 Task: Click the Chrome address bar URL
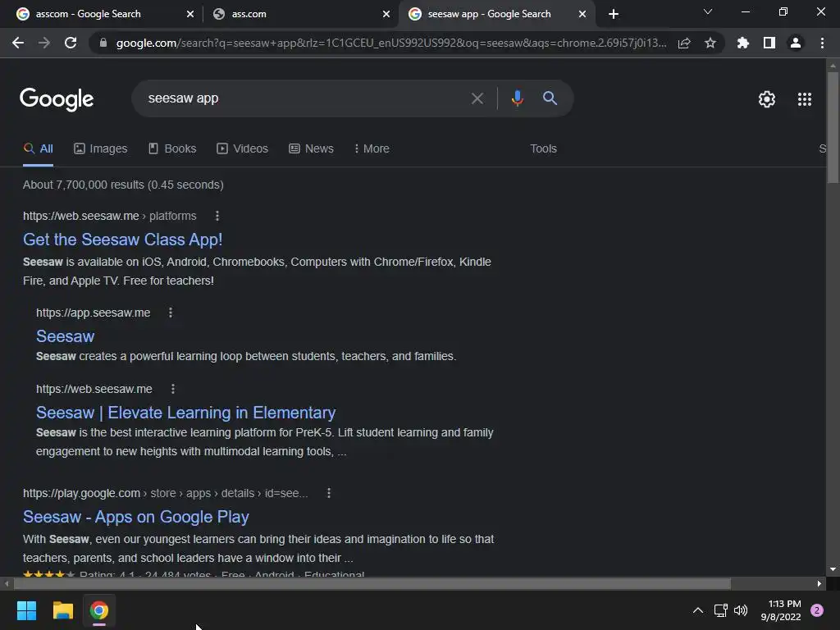click(391, 43)
